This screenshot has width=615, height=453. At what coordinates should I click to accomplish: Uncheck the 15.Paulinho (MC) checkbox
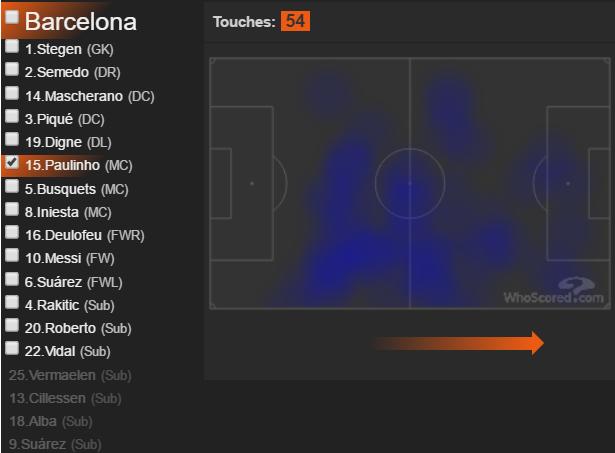(11, 162)
